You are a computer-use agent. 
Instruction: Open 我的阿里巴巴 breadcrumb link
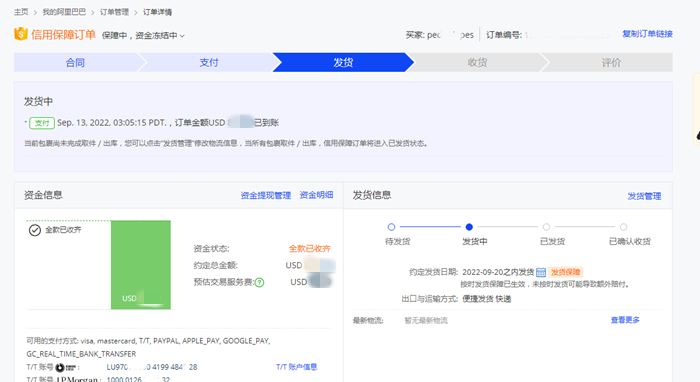(64, 12)
